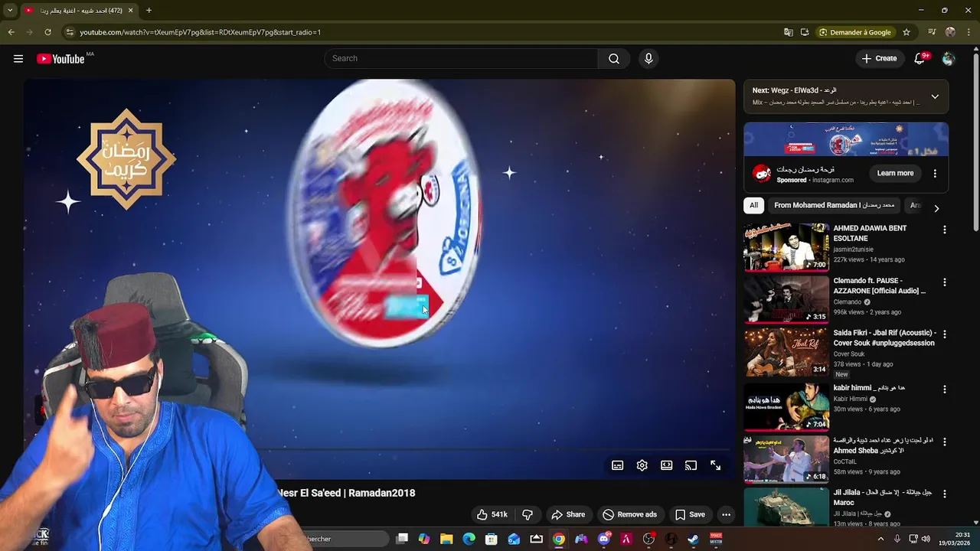The width and height of the screenshot is (980, 551).
Task: Select the From Mohamed Ramadan chip
Action: point(834,205)
